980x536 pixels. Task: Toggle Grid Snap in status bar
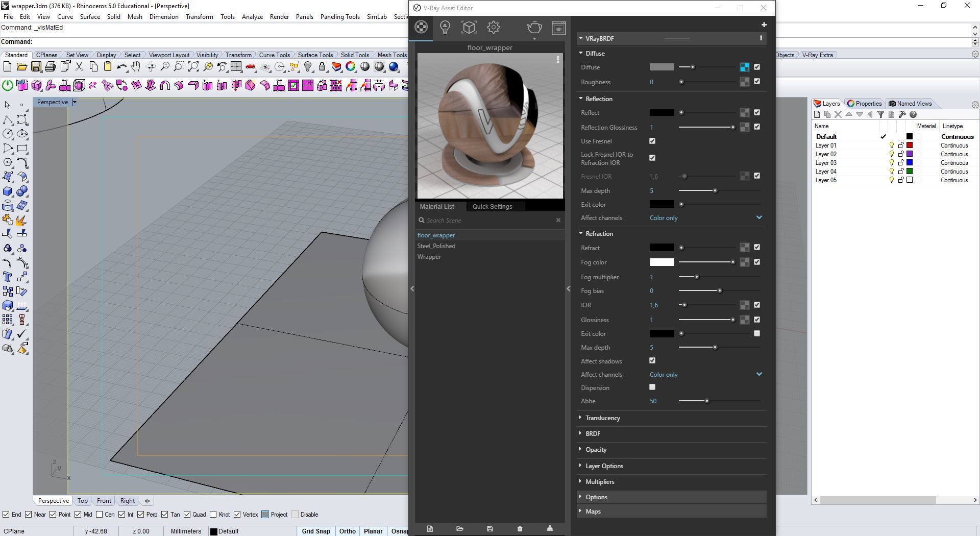tap(316, 531)
